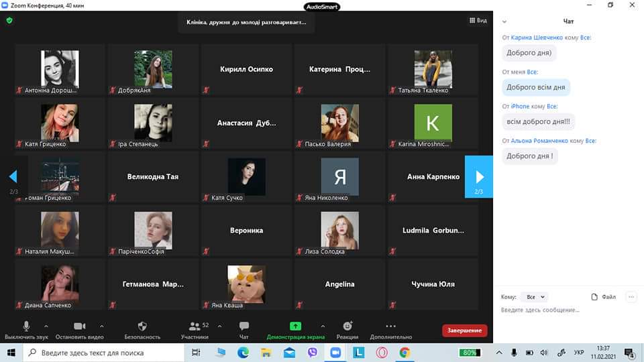Select participant tile Karina Miroshnic
The image size is (644, 362).
tap(433, 123)
